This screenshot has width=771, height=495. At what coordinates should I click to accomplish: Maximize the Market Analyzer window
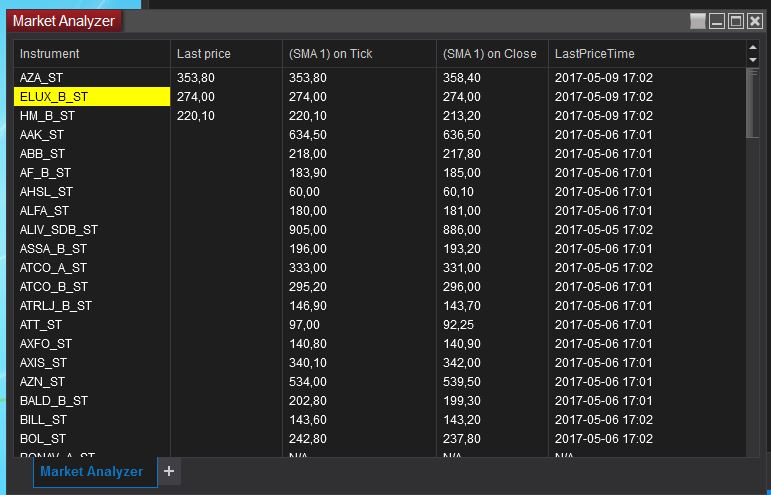736,21
